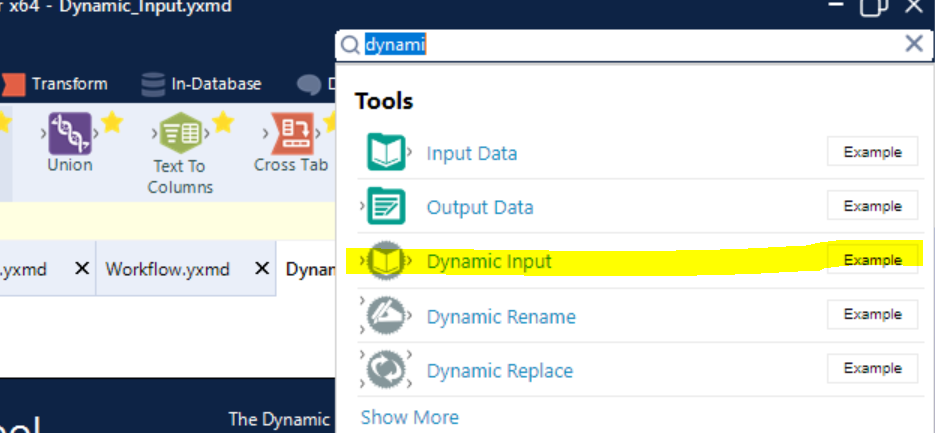Open the Transform tool category

click(55, 84)
